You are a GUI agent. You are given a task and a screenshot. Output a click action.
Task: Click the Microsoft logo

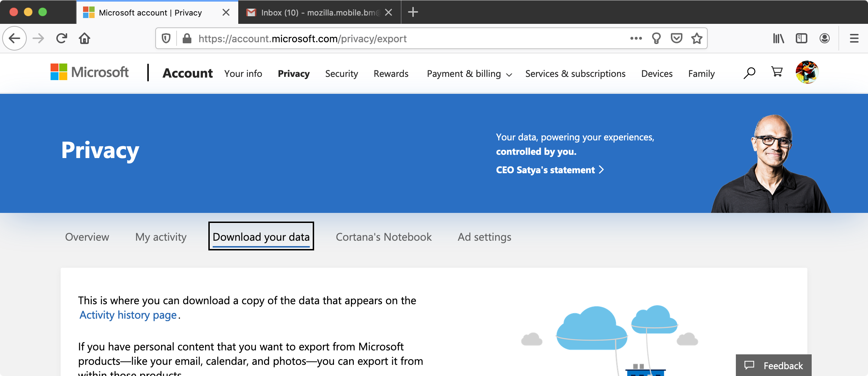(90, 73)
